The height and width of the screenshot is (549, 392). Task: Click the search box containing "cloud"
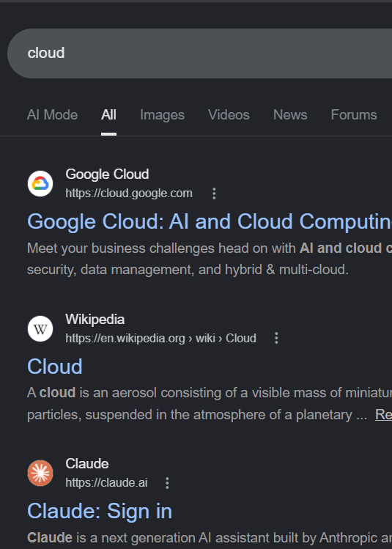[x=200, y=54]
